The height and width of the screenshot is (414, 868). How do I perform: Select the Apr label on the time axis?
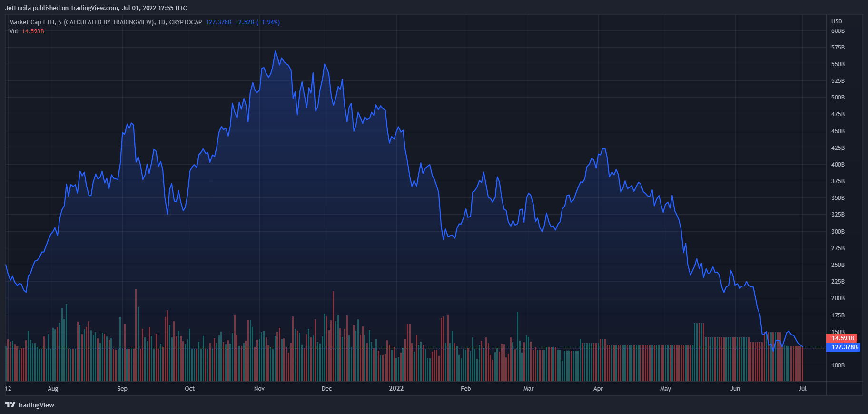[x=598, y=389]
